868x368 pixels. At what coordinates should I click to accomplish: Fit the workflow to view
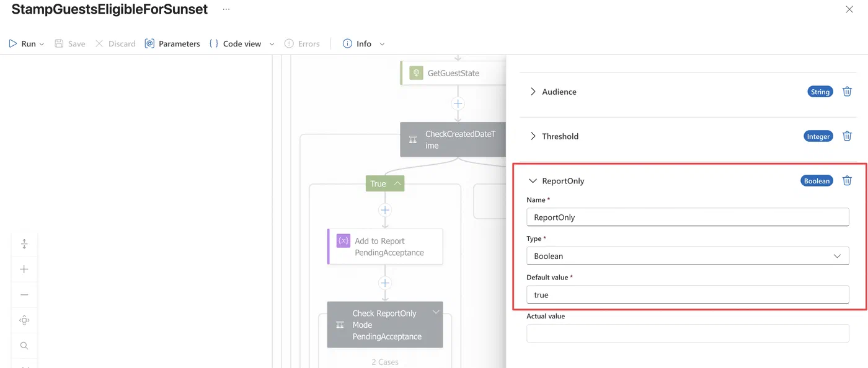tap(24, 320)
